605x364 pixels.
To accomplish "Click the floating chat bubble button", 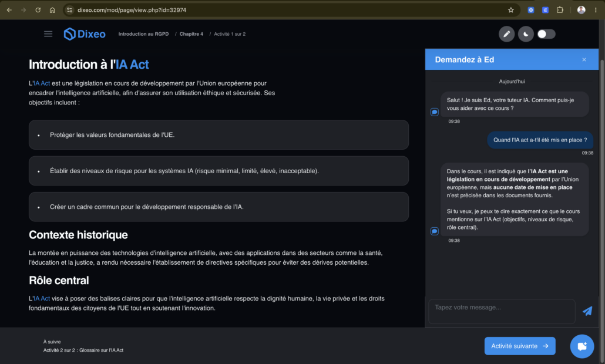I will click(x=582, y=346).
